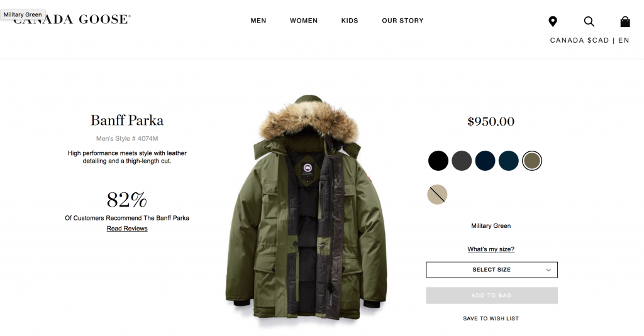644x336 pixels.
Task: Choose the crossed-out tan color swatch
Action: click(x=438, y=195)
